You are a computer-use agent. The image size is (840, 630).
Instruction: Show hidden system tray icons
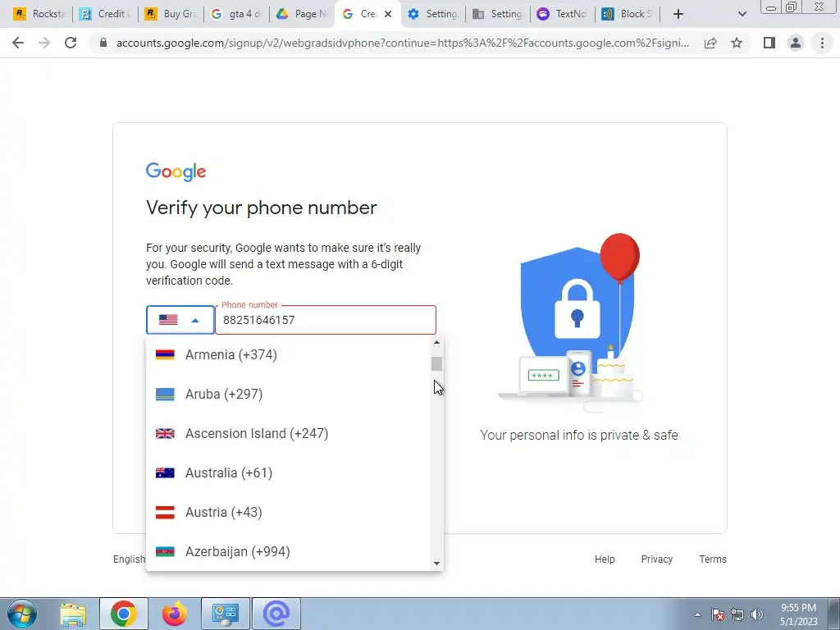(697, 615)
